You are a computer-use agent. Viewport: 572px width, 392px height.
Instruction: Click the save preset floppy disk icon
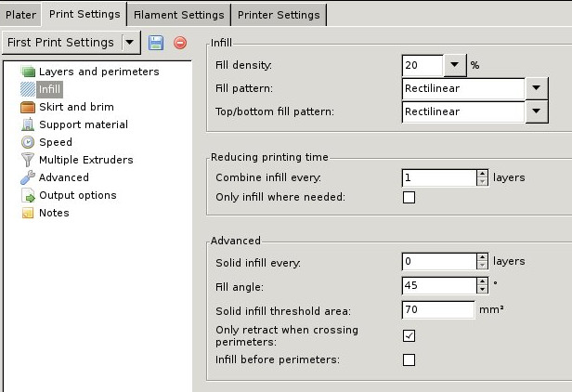[x=156, y=43]
